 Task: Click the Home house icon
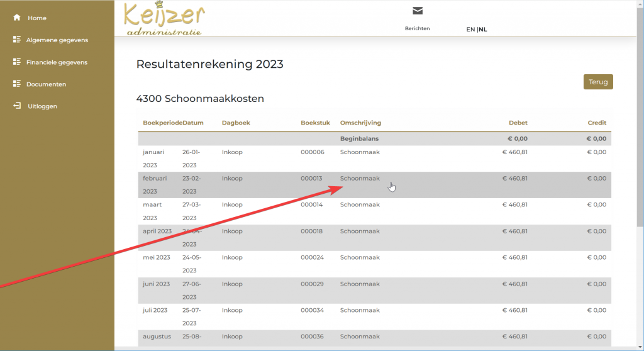coord(16,18)
